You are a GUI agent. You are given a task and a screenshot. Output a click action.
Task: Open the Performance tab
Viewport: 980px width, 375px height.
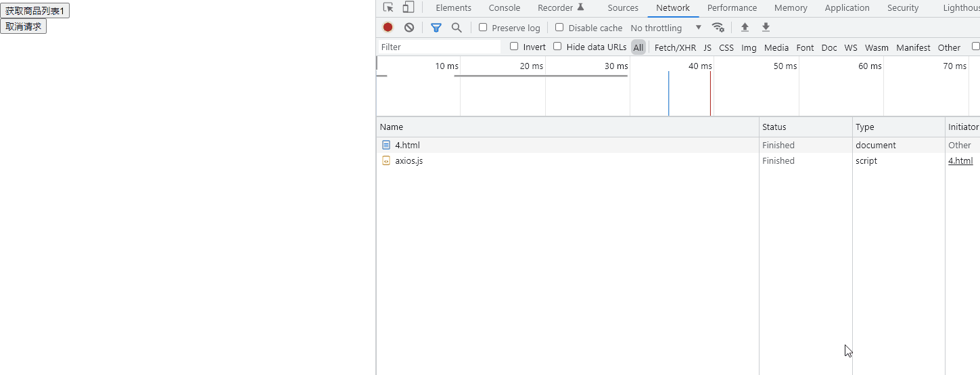[x=732, y=8]
